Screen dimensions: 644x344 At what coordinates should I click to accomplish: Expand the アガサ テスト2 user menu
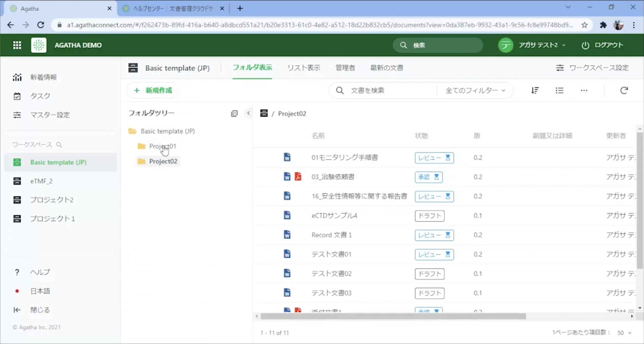coord(542,45)
